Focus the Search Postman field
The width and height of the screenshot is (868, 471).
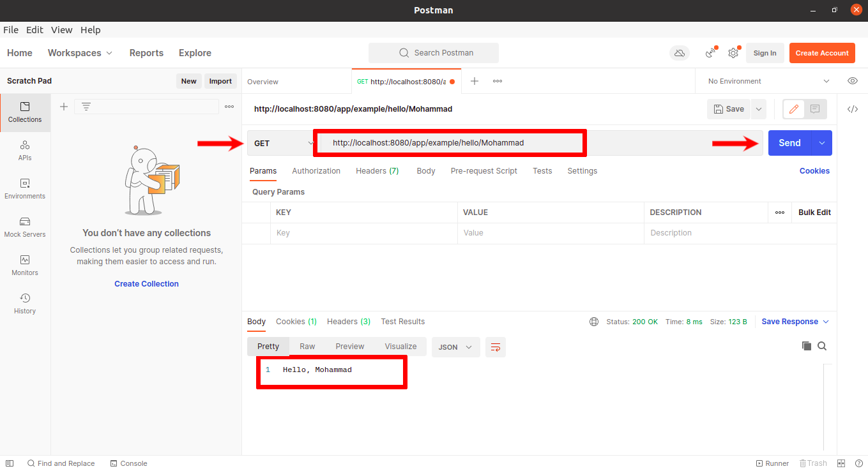[434, 53]
